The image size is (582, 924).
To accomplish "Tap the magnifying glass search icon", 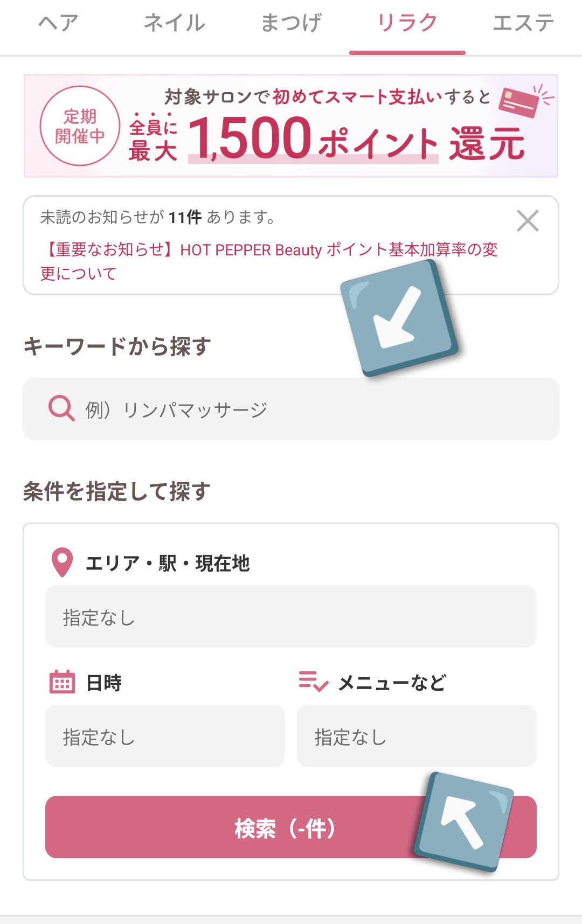I will click(x=61, y=408).
